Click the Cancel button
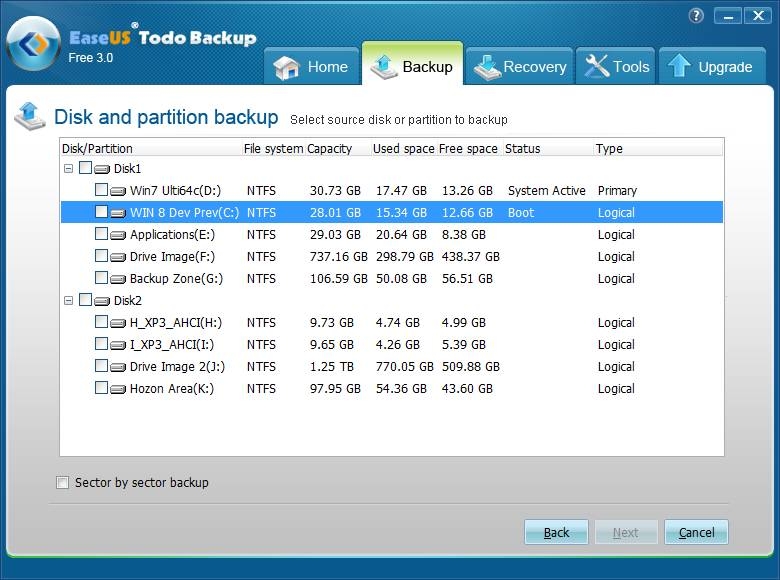The image size is (780, 580). click(696, 532)
